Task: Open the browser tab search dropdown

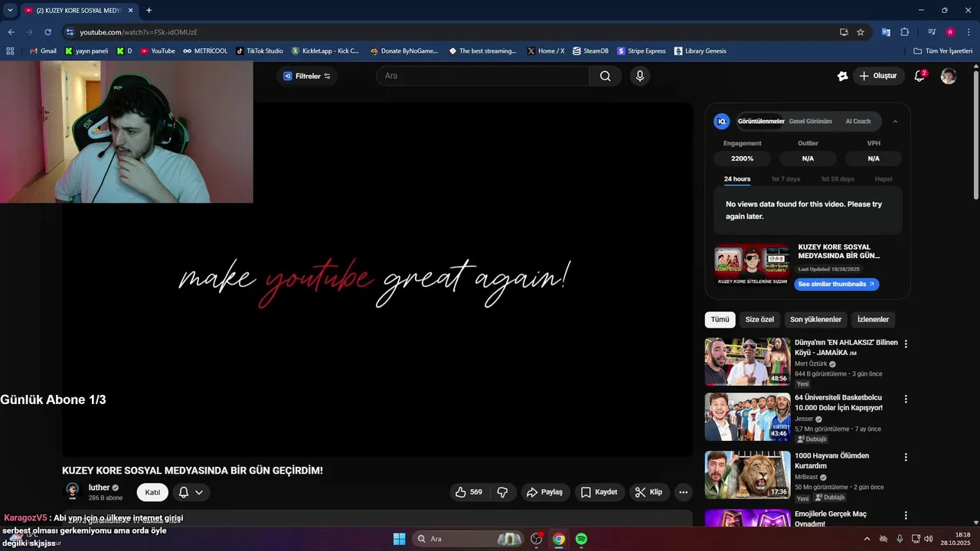Action: (10, 10)
